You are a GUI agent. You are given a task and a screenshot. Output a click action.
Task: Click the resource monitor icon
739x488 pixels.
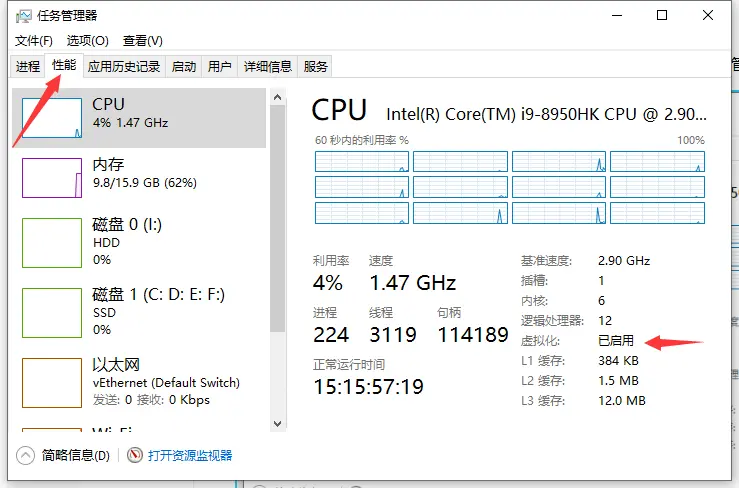[135, 455]
